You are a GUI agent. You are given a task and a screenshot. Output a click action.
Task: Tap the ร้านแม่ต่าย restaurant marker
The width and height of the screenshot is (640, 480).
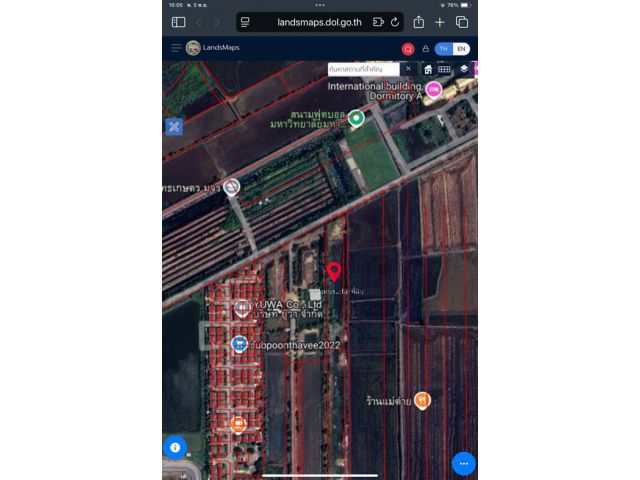(x=423, y=400)
